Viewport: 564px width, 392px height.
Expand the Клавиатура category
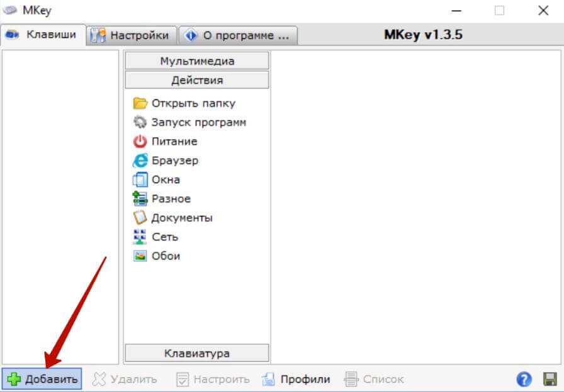pyautogui.click(x=197, y=353)
